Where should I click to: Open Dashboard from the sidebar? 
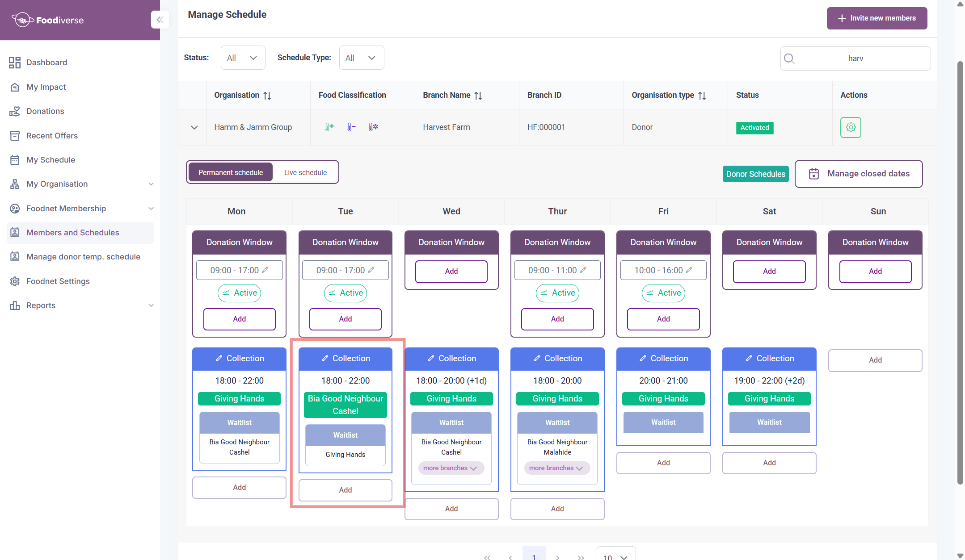[x=46, y=63]
